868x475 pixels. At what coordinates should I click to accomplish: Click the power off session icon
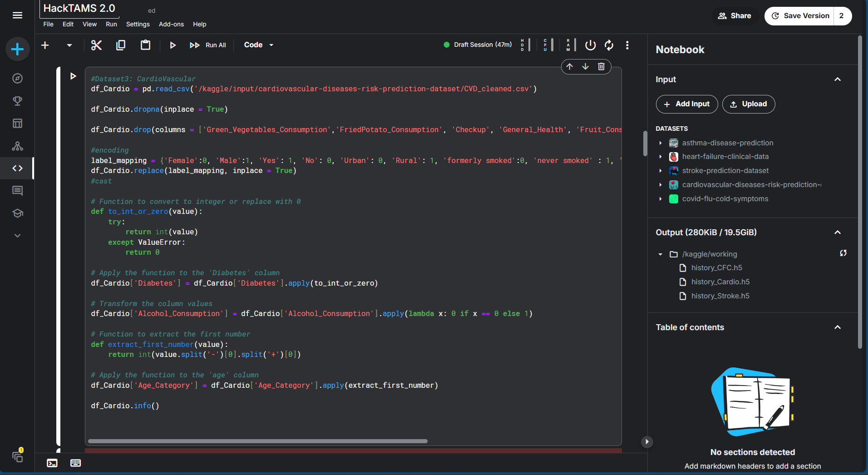pos(590,45)
